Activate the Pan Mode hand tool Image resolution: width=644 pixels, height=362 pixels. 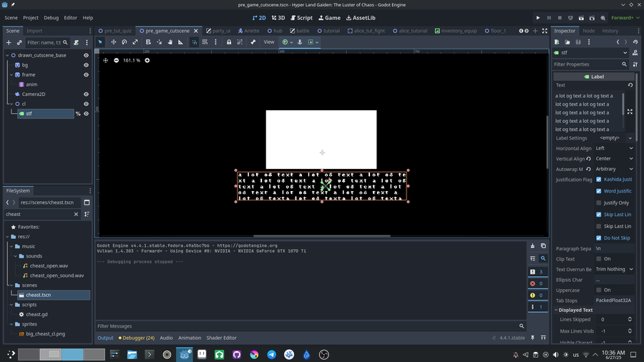click(170, 42)
